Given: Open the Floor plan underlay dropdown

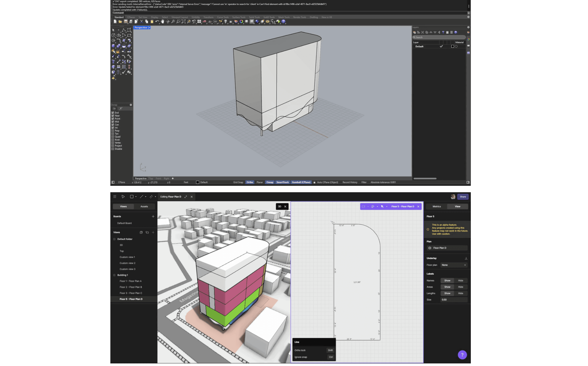Looking at the screenshot, I should tap(453, 265).
